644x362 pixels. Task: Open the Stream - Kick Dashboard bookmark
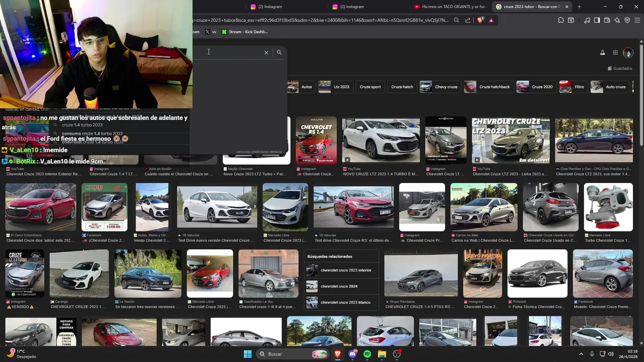[x=245, y=32]
